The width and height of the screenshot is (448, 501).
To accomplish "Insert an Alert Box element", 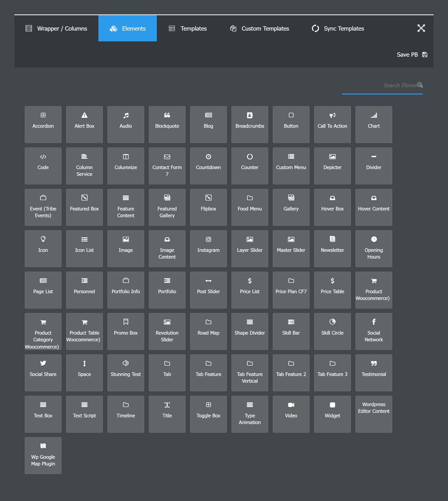I will coord(84,124).
